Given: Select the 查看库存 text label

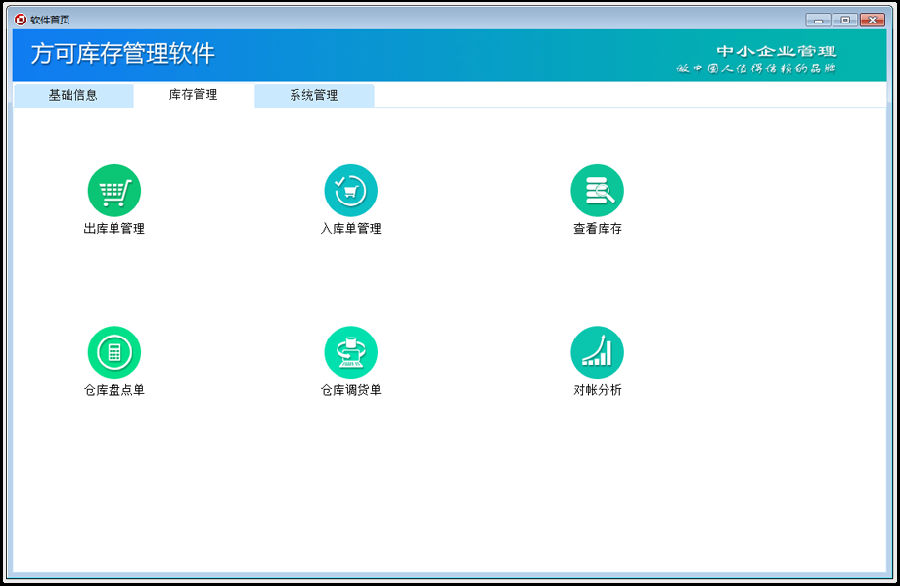Looking at the screenshot, I should [597, 227].
